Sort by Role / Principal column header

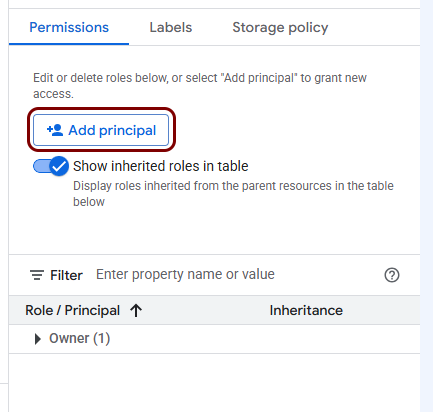73,311
